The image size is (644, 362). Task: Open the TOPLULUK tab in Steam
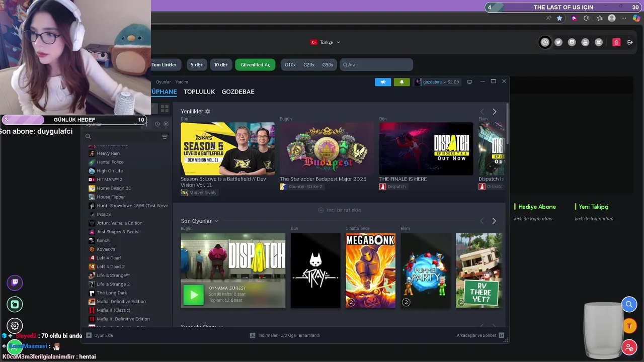tap(199, 92)
